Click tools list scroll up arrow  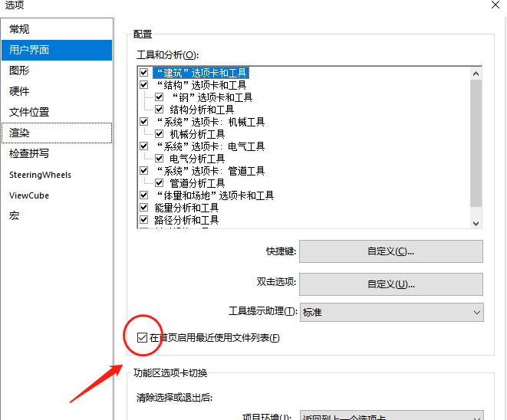click(476, 74)
